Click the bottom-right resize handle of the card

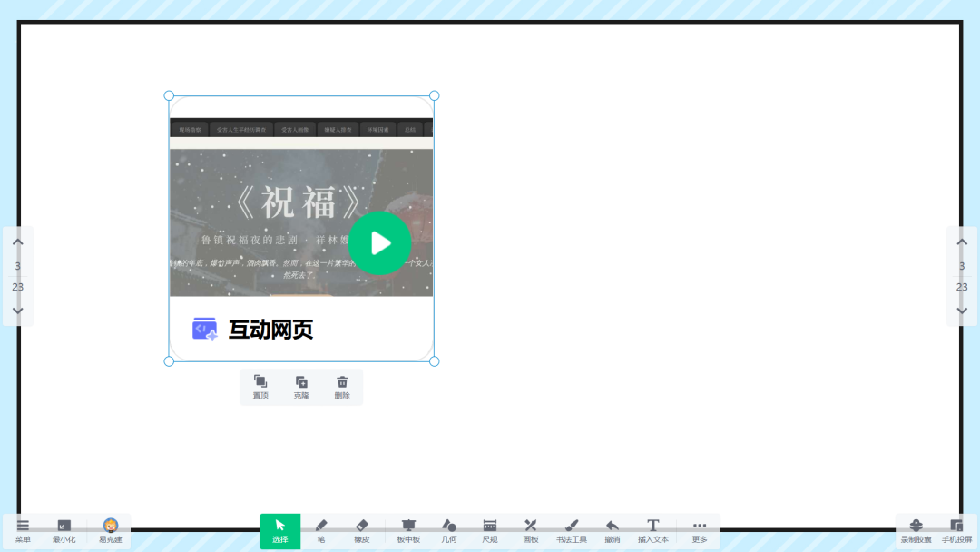(435, 361)
